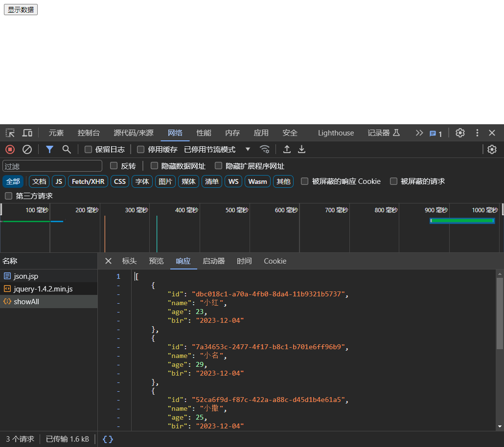Open the 应用 tab
The image size is (504, 447).
(x=261, y=133)
